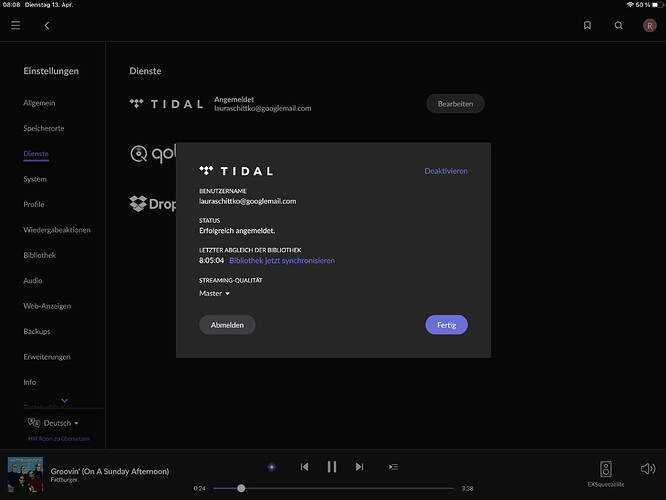Open the volume speaker control
The width and height of the screenshot is (666, 500).
pyautogui.click(x=648, y=469)
